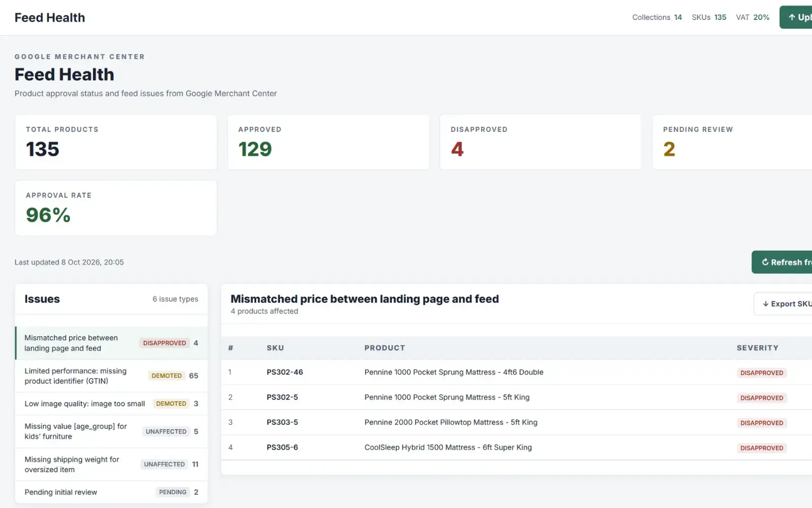Select Limited performance missing GTIN issue

[x=111, y=376]
